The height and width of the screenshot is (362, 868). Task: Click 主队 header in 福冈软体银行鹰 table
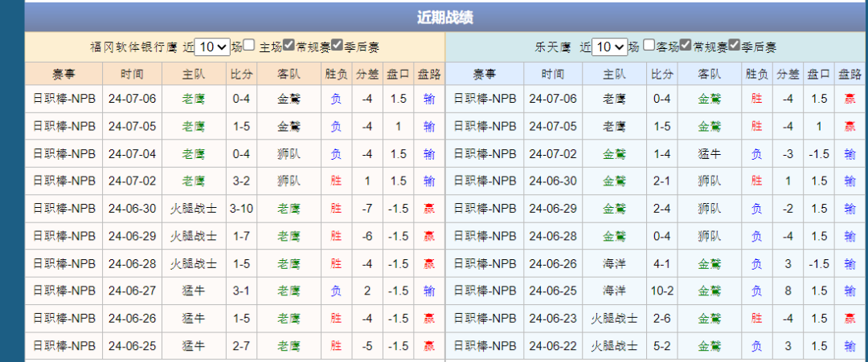click(194, 74)
